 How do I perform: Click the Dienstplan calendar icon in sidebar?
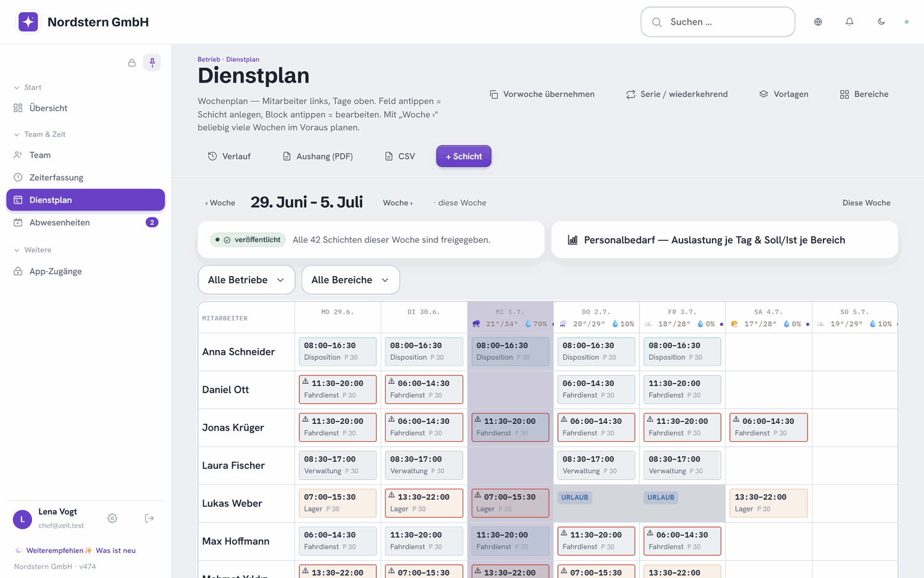[x=18, y=200]
